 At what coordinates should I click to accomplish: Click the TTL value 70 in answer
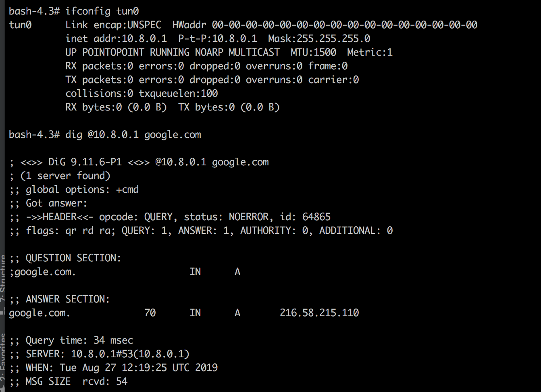click(x=150, y=313)
